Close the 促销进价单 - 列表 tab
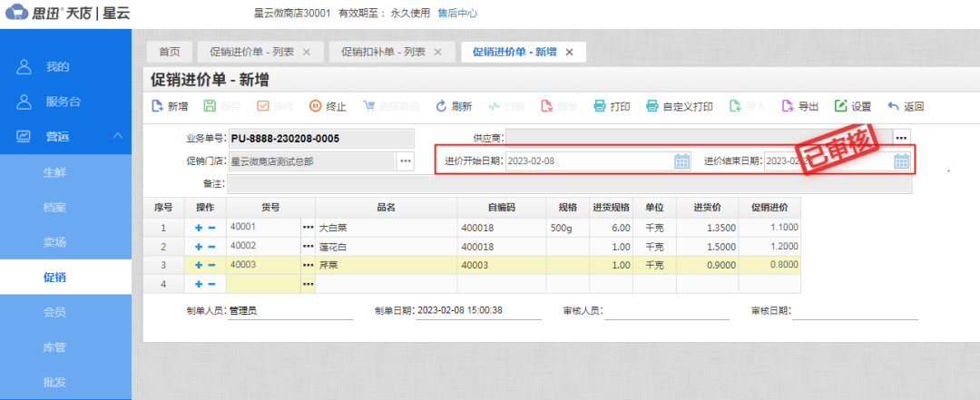This screenshot has width=980, height=400. 306,52
